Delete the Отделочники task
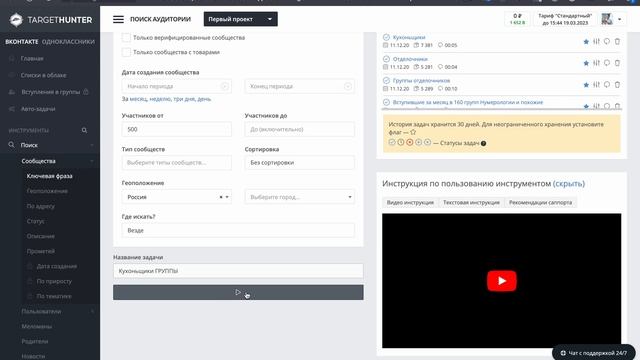This screenshot has width=640, height=360. (617, 63)
